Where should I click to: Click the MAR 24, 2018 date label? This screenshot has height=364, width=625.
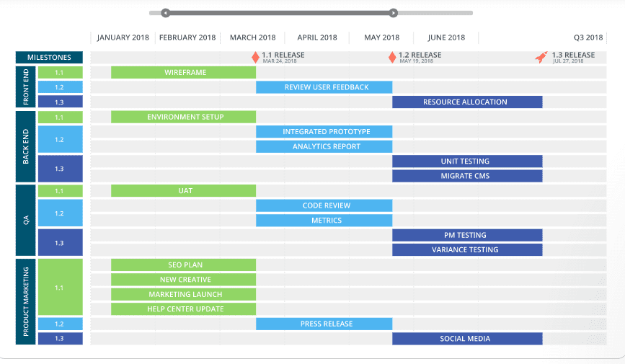coord(280,61)
